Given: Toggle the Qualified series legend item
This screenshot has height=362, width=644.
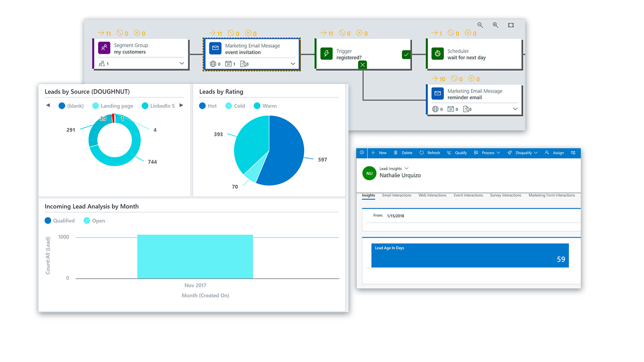Looking at the screenshot, I should click(x=60, y=220).
